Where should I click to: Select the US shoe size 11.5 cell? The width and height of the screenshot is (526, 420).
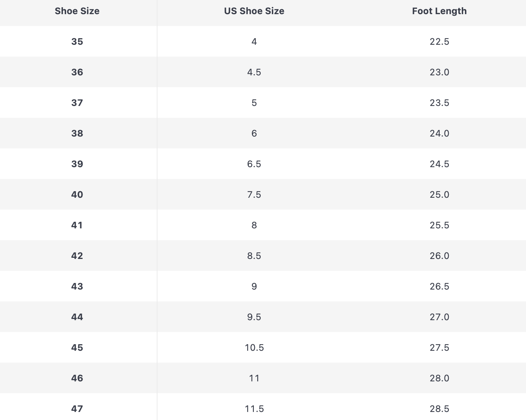point(254,409)
